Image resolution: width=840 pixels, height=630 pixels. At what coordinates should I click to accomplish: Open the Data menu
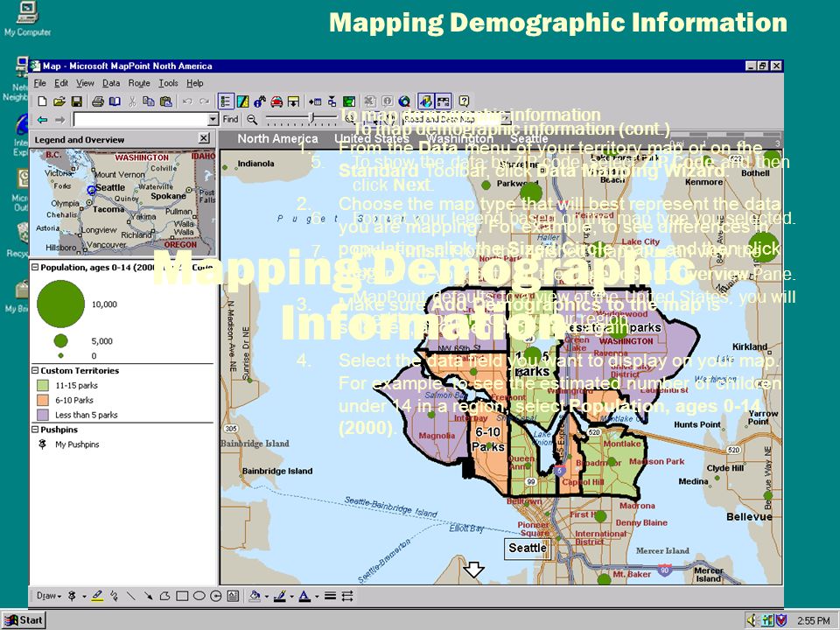pyautogui.click(x=111, y=83)
